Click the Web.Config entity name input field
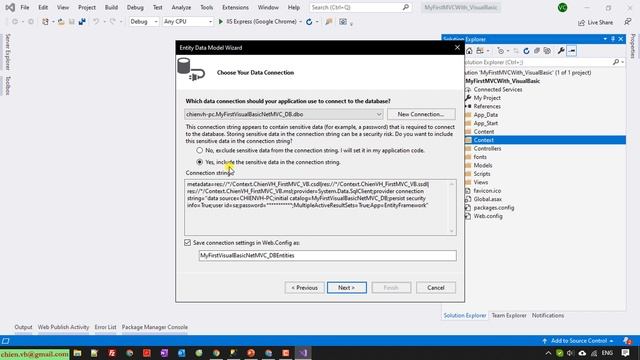Image resolution: width=640 pixels, height=360 pixels. click(327, 256)
